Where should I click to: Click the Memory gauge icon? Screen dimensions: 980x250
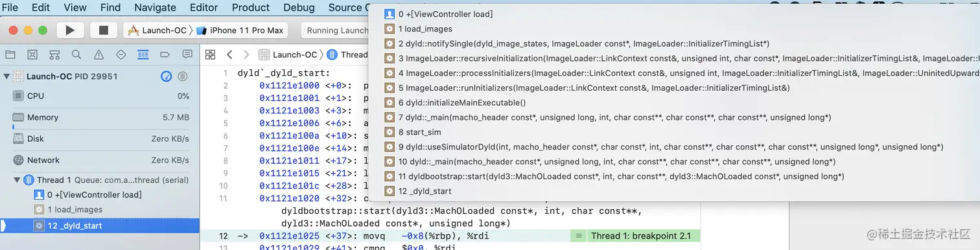[x=18, y=117]
